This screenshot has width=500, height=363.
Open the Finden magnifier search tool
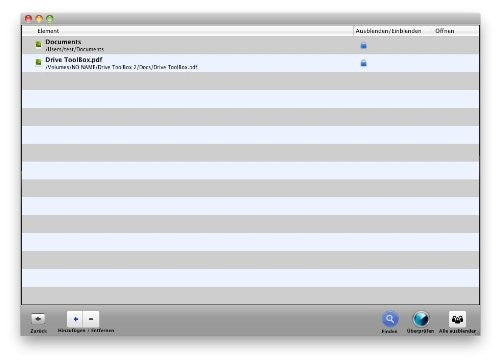tap(390, 319)
